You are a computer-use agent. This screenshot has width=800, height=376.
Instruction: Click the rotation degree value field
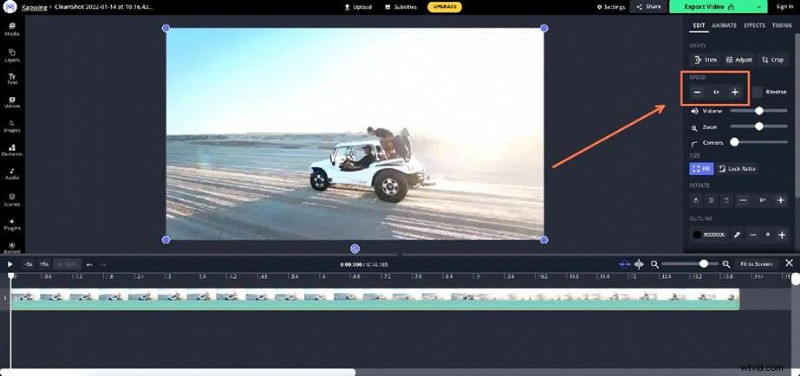pyautogui.click(x=762, y=201)
